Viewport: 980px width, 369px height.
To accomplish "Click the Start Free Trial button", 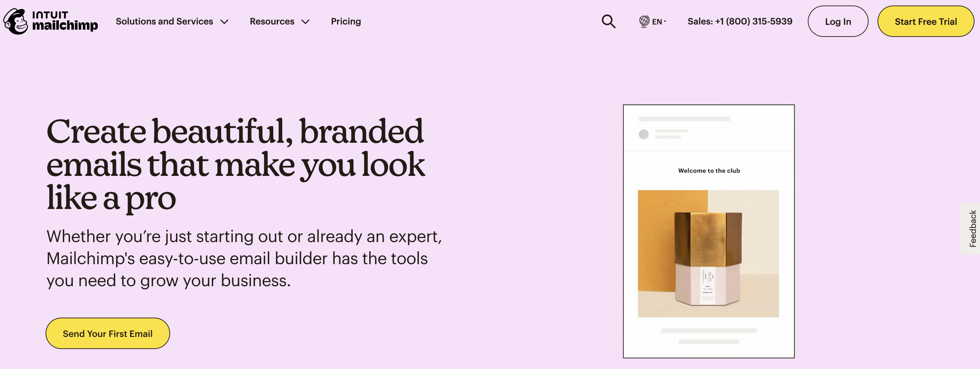I will tap(925, 21).
